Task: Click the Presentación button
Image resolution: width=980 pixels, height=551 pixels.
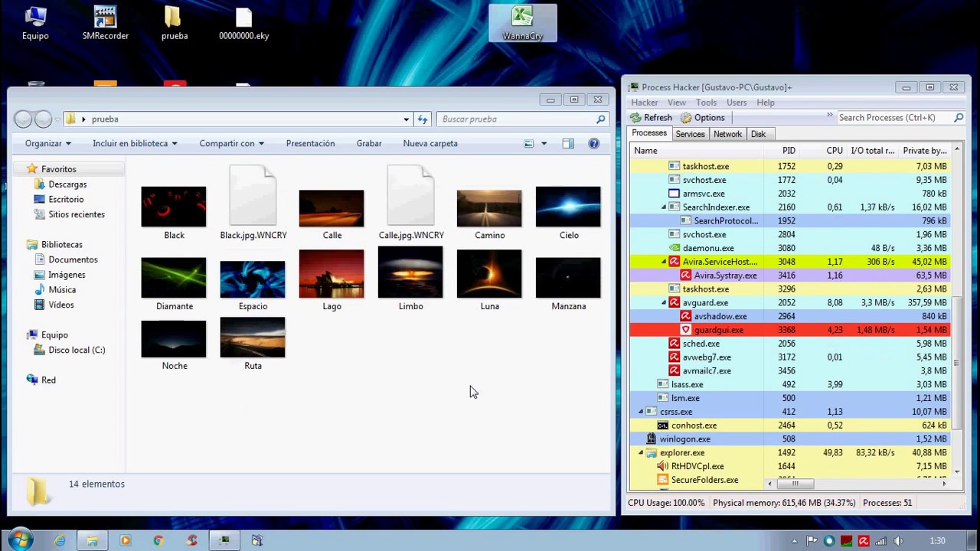Action: pos(310,144)
